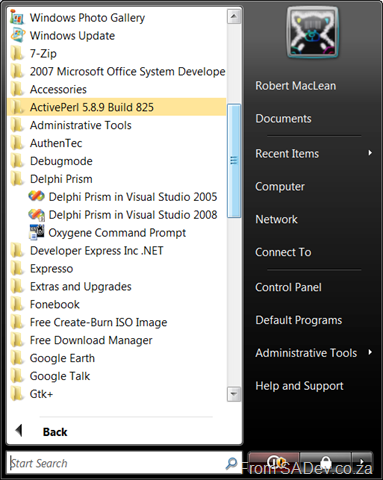Viewport: 383px width, 480px height.
Task: Click the Back button label
Action: point(55,432)
